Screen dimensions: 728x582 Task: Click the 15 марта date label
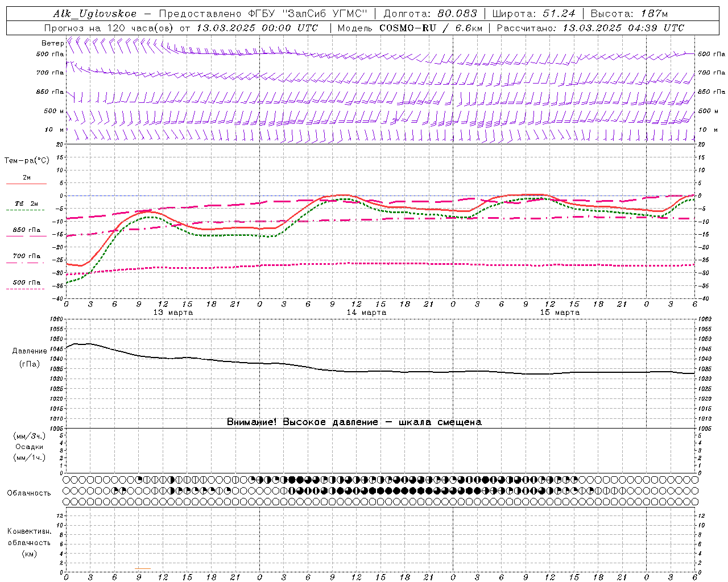point(560,313)
